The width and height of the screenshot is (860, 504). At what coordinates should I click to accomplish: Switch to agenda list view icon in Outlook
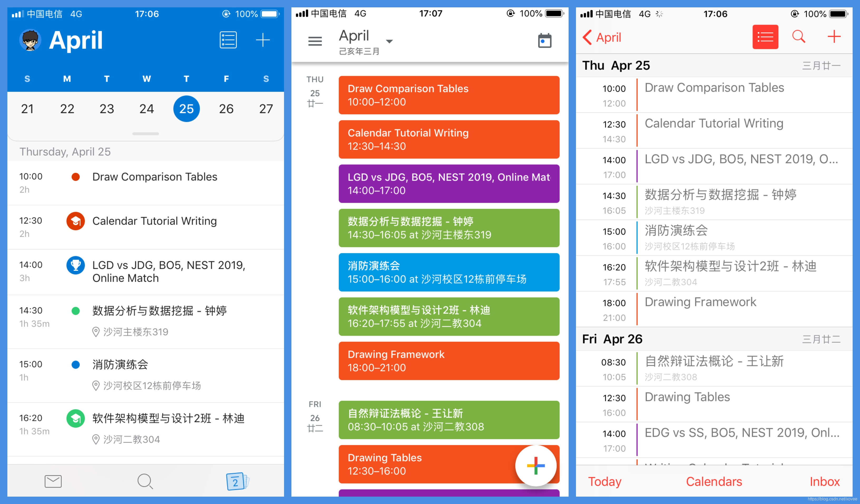pyautogui.click(x=228, y=40)
